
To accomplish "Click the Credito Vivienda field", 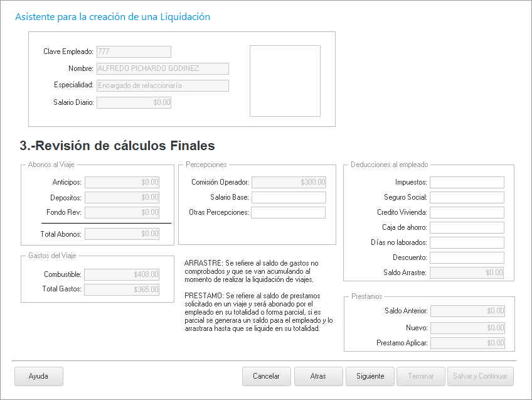I will (x=467, y=212).
